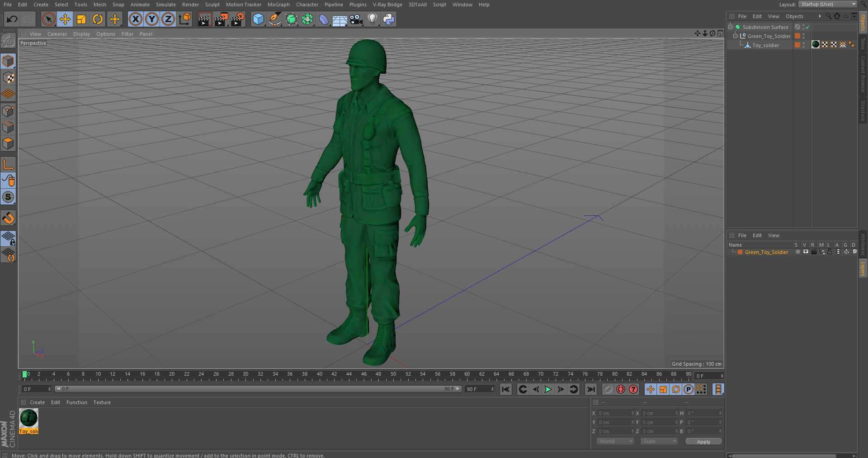
Task: Go to start of animation
Action: click(x=506, y=389)
